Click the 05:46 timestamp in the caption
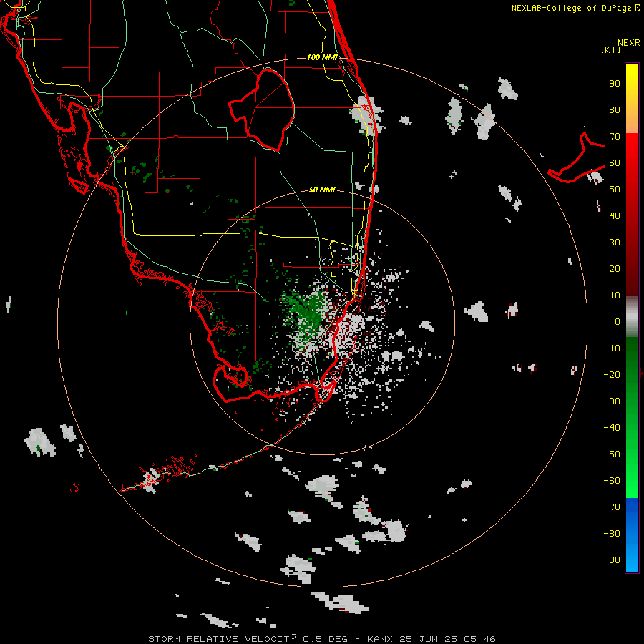 click(x=479, y=639)
